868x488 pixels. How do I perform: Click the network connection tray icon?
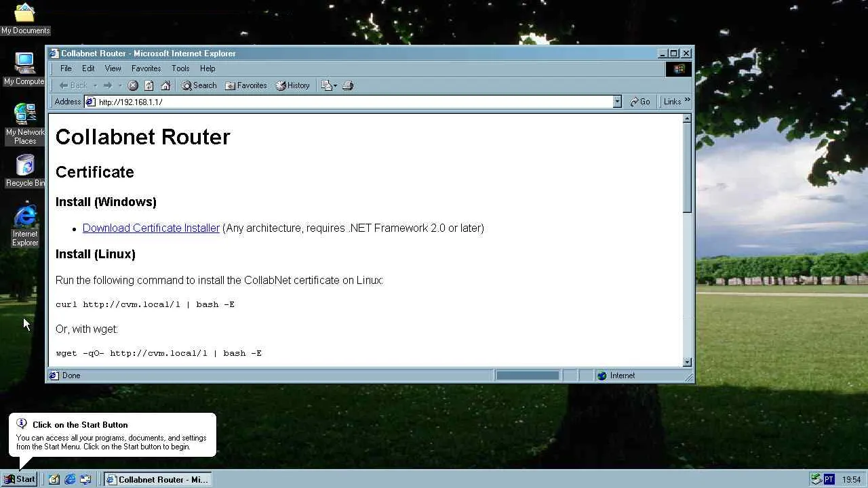click(816, 479)
